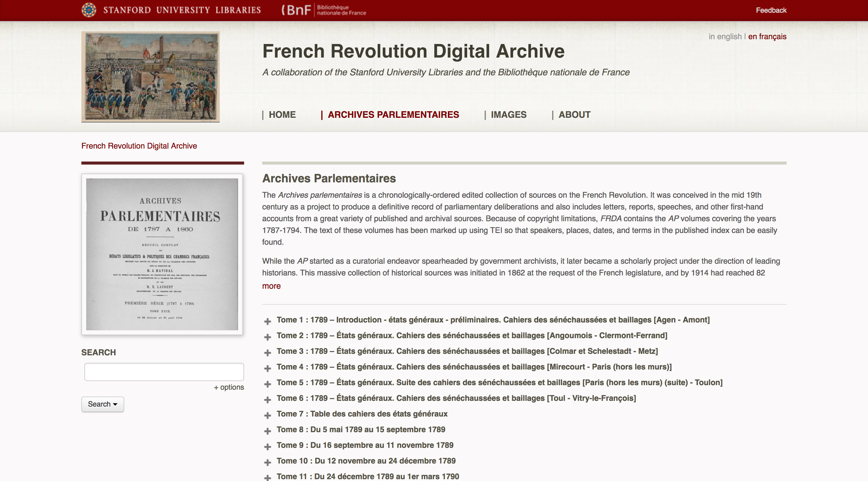
Task: Click plus icon beside Tome 9
Action: tap(268, 446)
